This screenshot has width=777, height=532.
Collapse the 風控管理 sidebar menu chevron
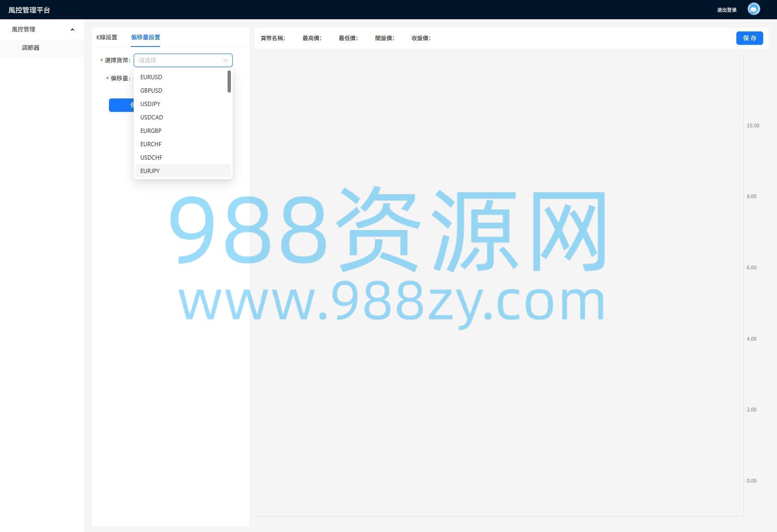point(72,30)
